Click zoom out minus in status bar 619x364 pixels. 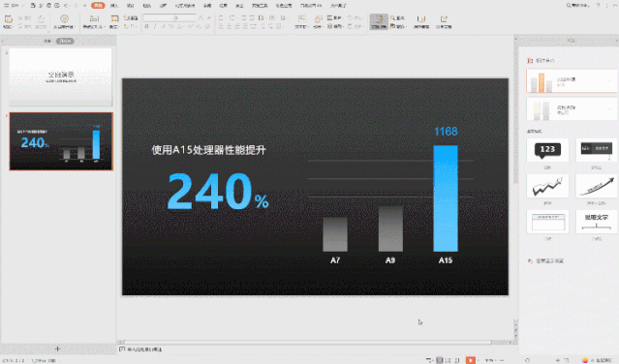click(502, 360)
